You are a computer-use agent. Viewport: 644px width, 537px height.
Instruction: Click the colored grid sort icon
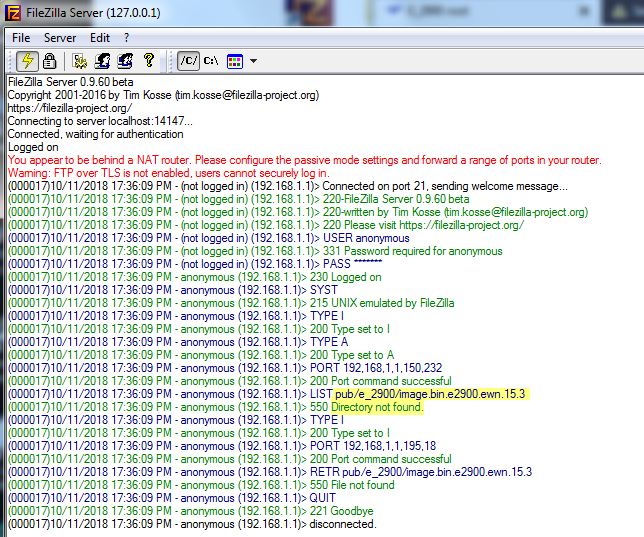coord(235,61)
